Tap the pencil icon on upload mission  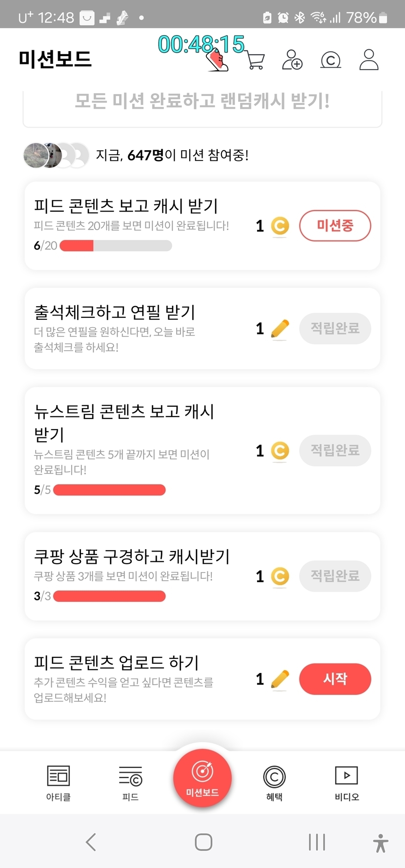(280, 679)
